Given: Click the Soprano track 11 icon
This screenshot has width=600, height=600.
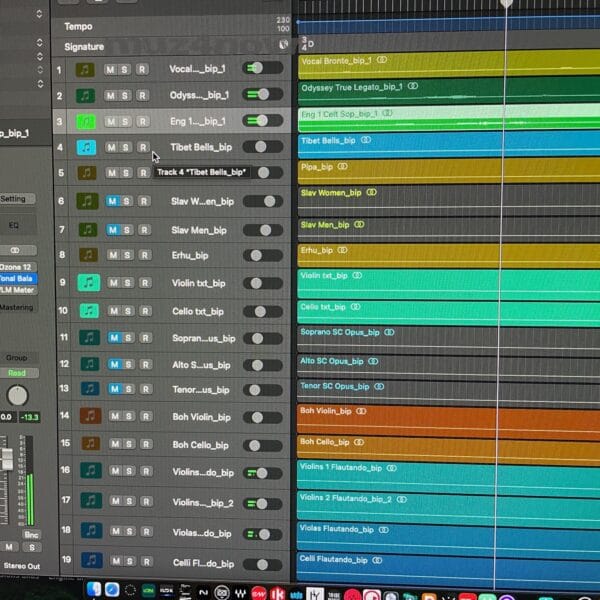Looking at the screenshot, I should (89, 338).
